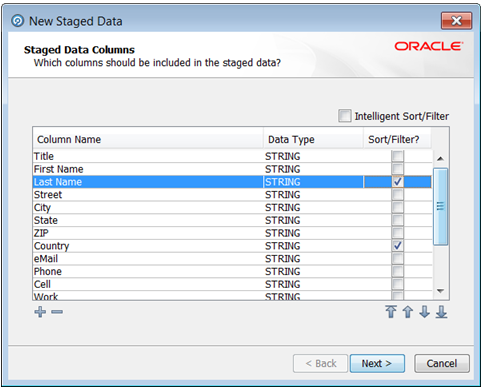Click STRING data type of Country

click(x=283, y=246)
